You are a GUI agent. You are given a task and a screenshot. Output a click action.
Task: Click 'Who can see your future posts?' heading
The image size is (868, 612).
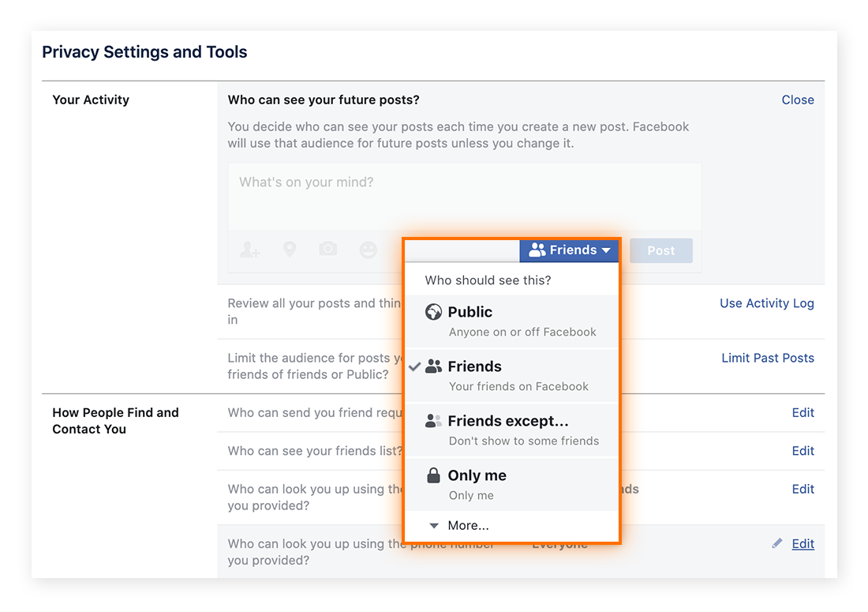click(324, 99)
